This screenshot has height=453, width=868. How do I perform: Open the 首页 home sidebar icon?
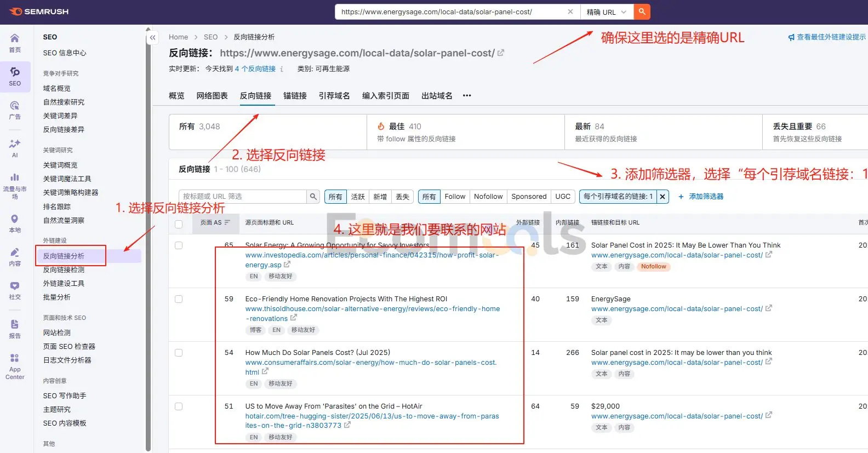coord(15,42)
